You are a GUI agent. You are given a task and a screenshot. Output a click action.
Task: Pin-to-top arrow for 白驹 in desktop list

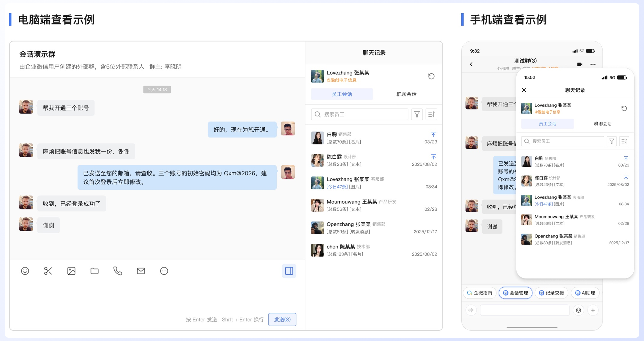pyautogui.click(x=434, y=134)
